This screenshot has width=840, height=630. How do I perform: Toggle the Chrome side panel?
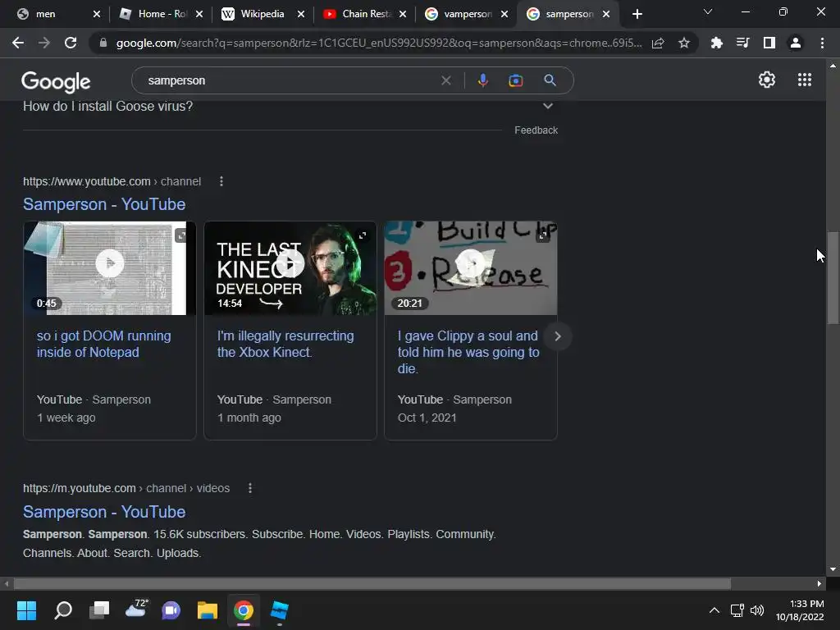pyautogui.click(x=769, y=43)
